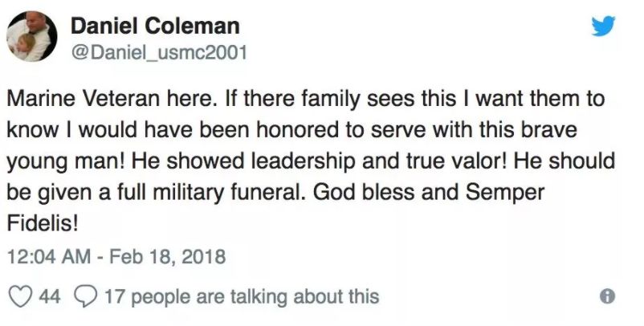
Task: Click the Feb 18, 2018 date
Action: tap(169, 259)
